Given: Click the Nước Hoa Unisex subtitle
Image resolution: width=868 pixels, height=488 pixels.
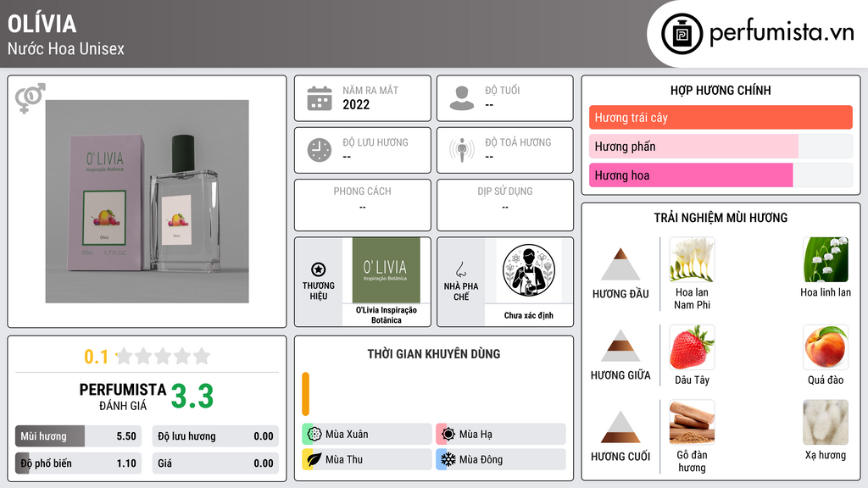Looking at the screenshot, I should [x=66, y=48].
